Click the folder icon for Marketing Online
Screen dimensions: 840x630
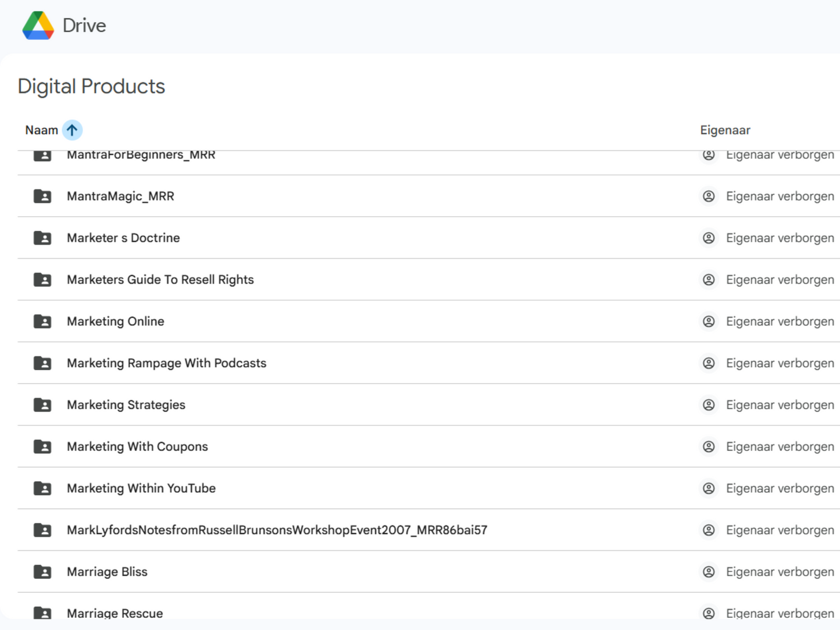click(x=42, y=321)
